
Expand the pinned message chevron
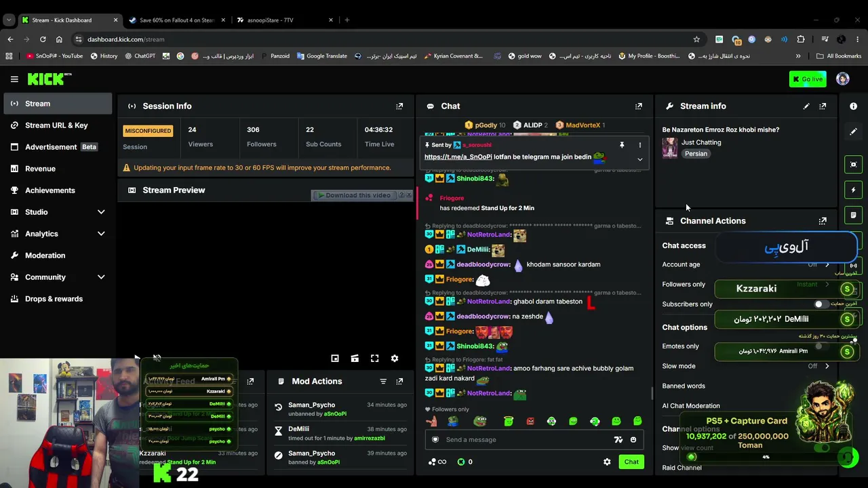639,159
